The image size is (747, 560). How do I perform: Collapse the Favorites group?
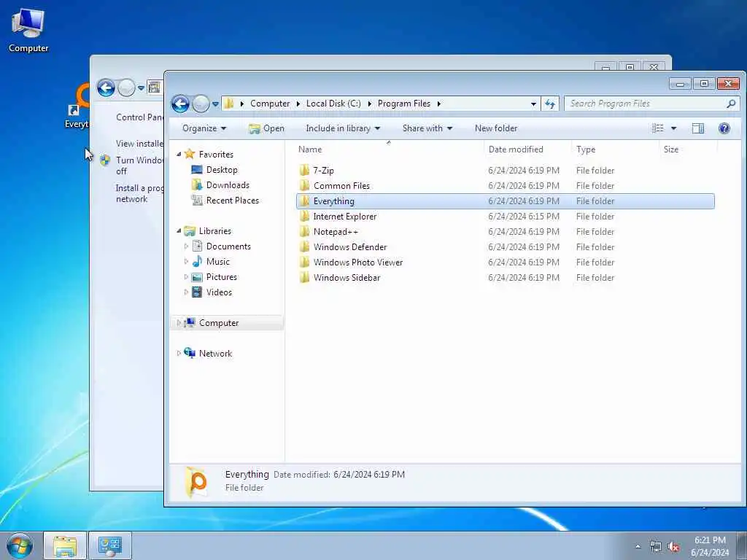click(179, 155)
